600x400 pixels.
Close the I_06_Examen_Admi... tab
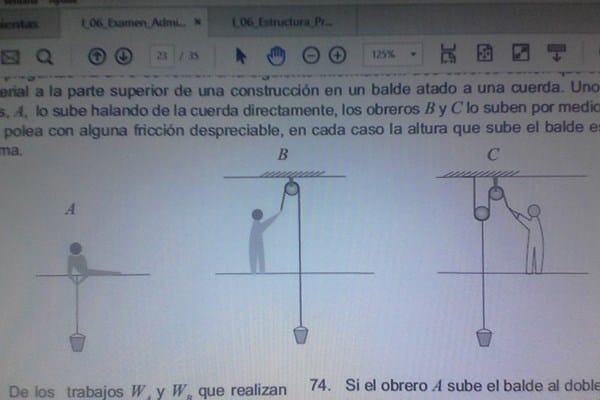tap(197, 22)
